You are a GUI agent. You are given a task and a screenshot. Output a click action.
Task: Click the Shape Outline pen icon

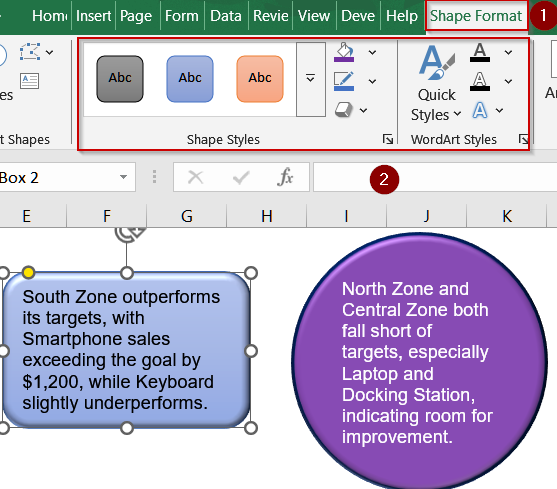pyautogui.click(x=344, y=81)
